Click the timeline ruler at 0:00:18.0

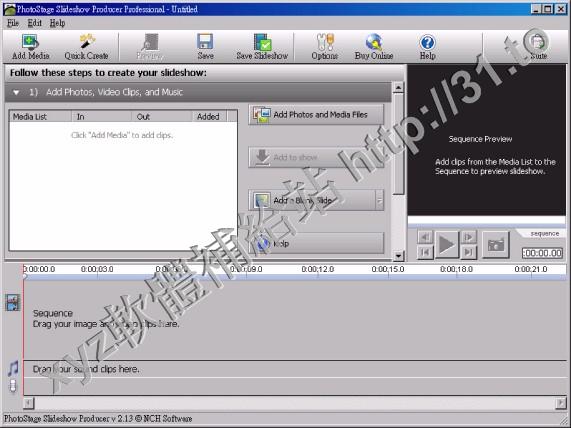tap(456, 269)
